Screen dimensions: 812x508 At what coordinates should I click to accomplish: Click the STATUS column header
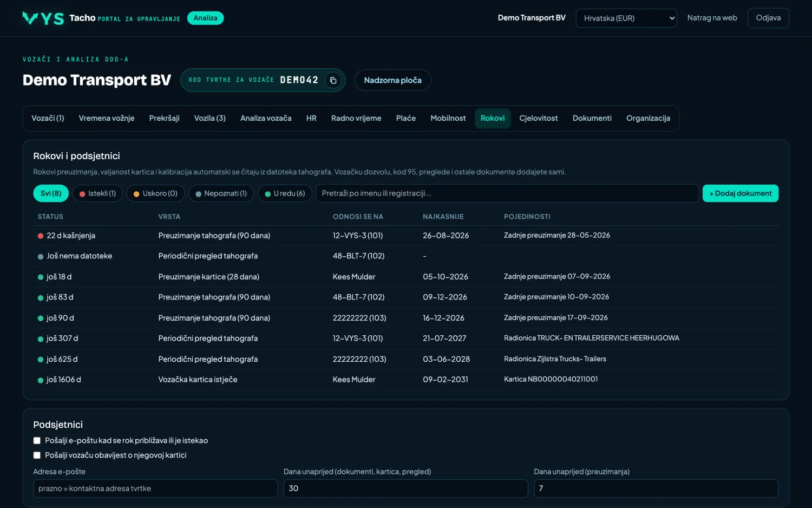[x=50, y=217]
